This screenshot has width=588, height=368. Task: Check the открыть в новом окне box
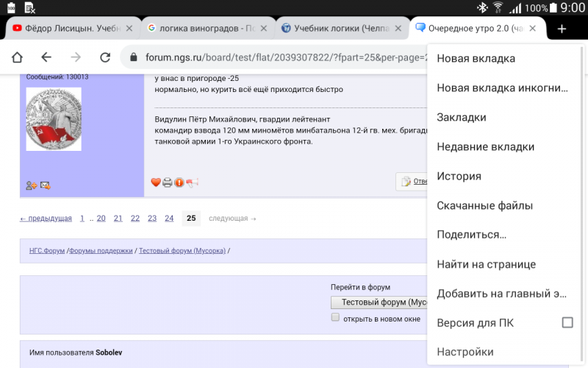pos(335,318)
